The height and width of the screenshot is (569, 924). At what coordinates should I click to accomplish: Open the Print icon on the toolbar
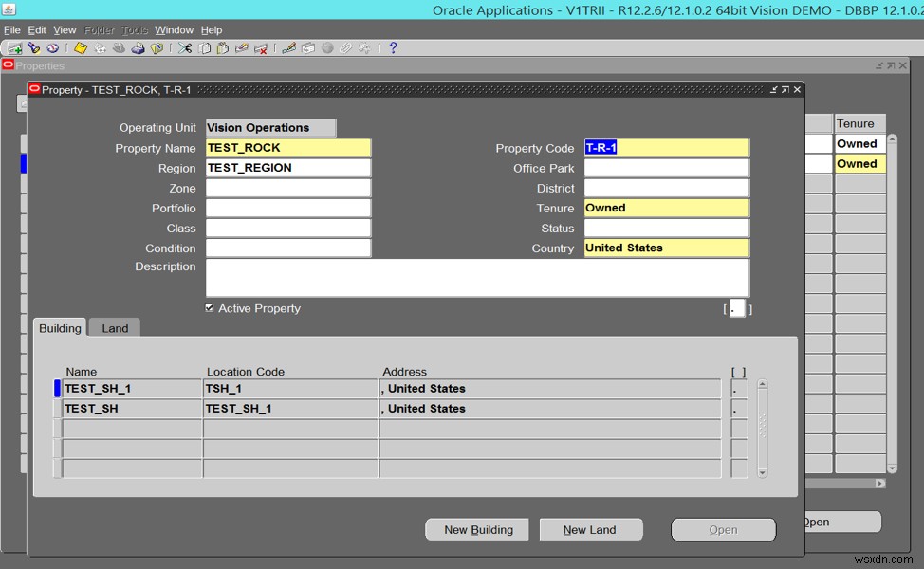[139, 47]
